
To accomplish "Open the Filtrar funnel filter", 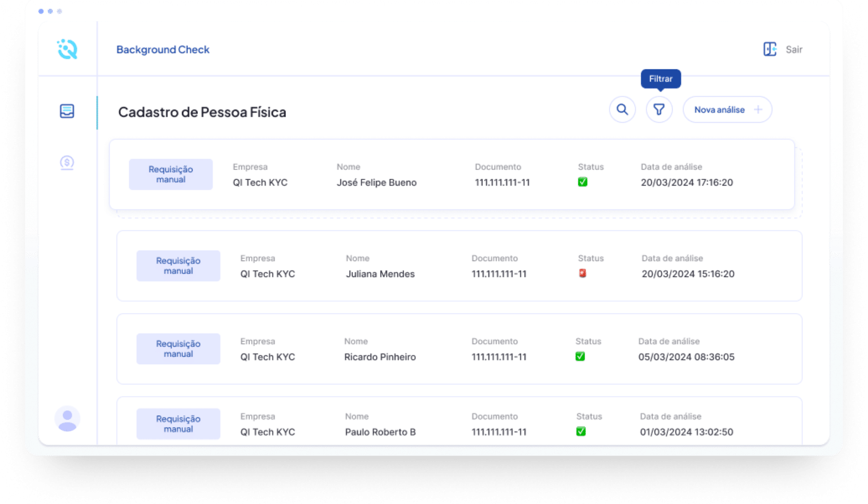I will 659,110.
